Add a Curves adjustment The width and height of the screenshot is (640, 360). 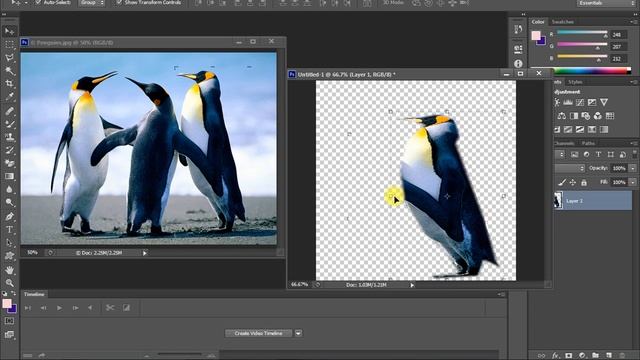(580, 102)
